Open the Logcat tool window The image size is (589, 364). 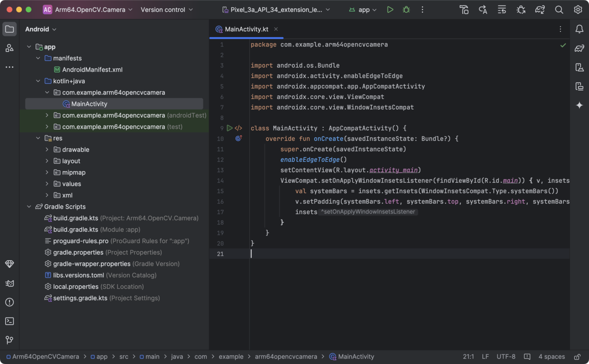point(9,283)
